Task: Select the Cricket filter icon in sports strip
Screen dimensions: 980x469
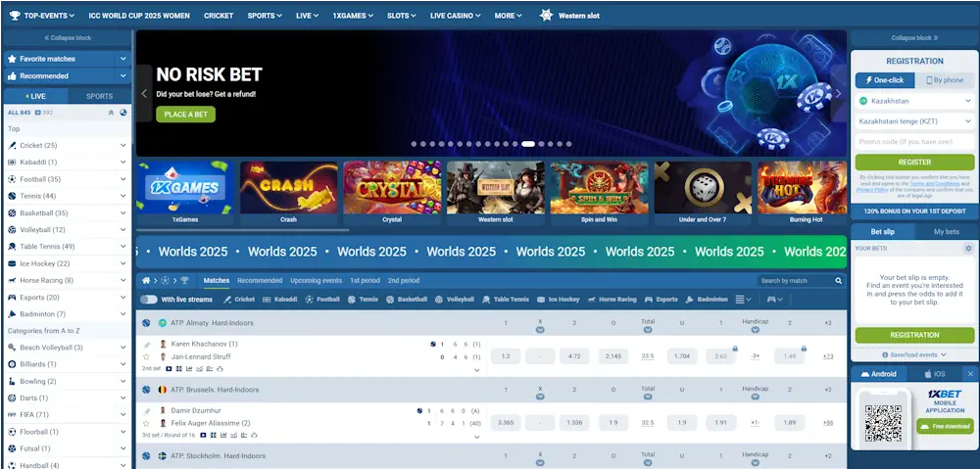Action: [x=227, y=300]
